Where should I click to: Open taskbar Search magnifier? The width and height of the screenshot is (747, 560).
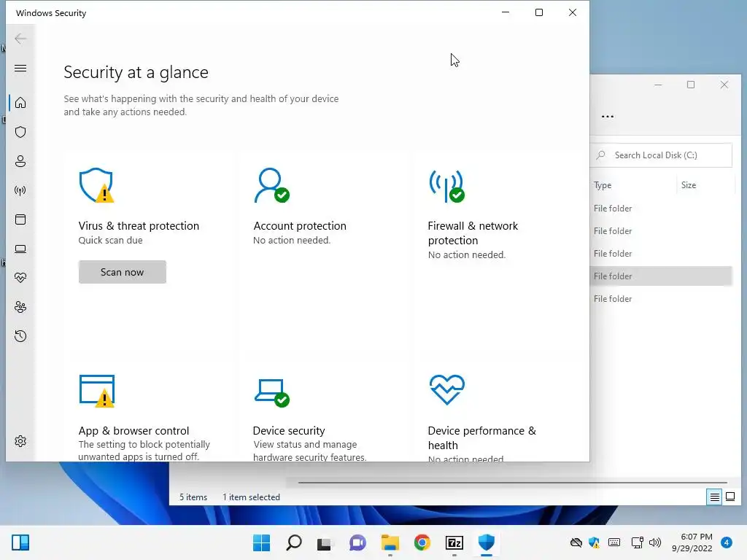(x=293, y=542)
